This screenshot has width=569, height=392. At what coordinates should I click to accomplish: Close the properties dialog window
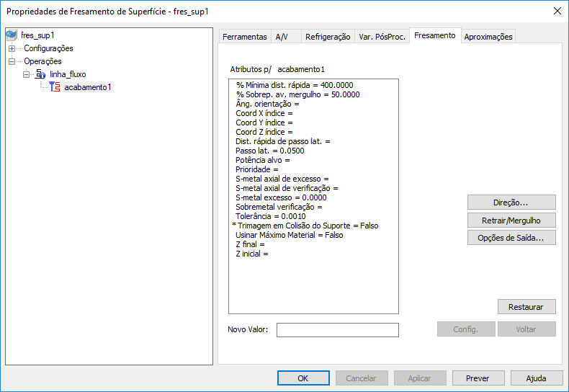[557, 11]
